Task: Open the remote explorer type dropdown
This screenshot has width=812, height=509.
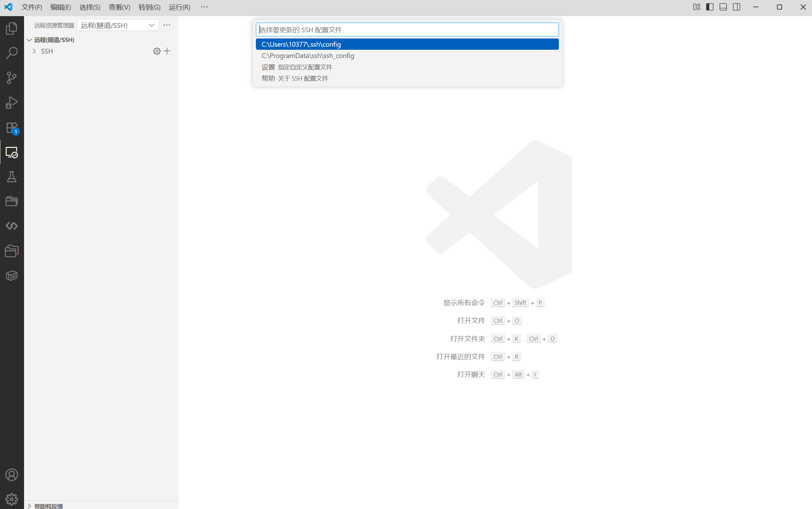Action: 117,25
